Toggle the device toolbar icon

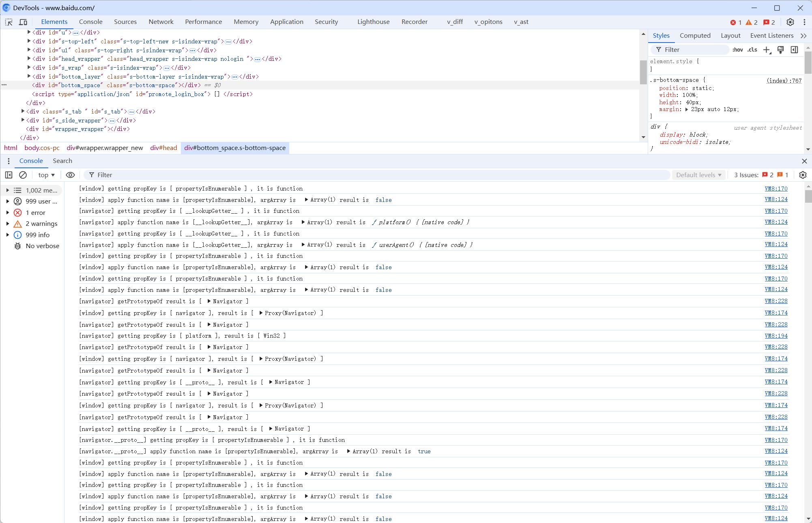[x=23, y=22]
